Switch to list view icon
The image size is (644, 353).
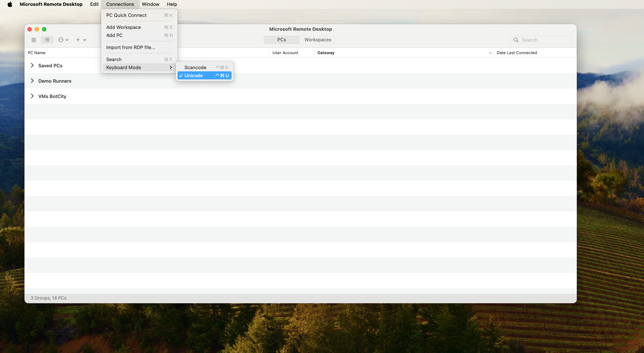(47, 40)
